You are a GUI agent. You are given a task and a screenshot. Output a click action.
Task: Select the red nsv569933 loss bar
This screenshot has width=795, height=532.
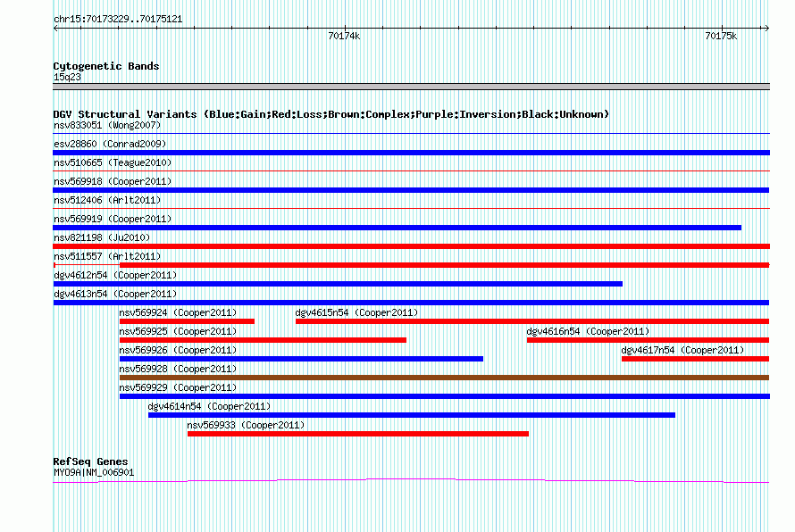click(x=358, y=434)
